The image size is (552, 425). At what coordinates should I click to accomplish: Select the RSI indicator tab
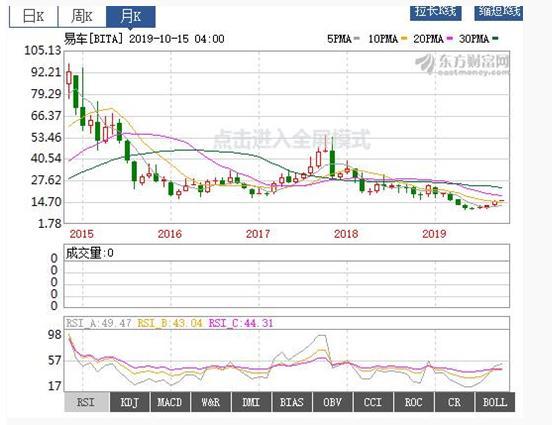pos(86,402)
